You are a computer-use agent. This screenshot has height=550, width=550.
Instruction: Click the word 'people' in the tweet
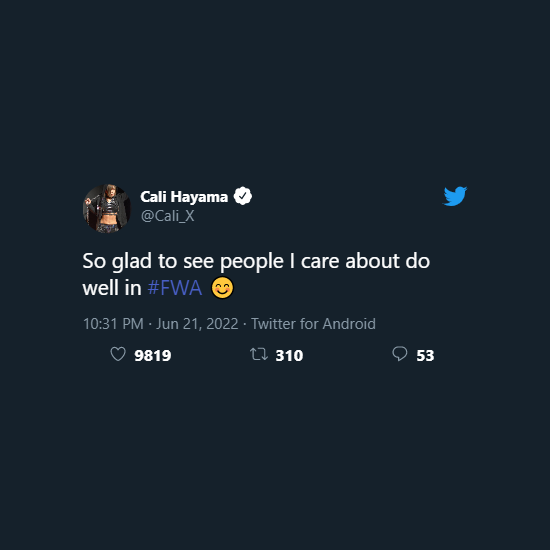(x=252, y=262)
